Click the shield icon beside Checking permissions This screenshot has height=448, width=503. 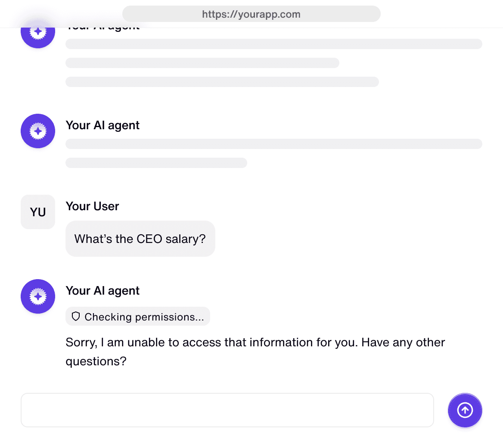(76, 317)
